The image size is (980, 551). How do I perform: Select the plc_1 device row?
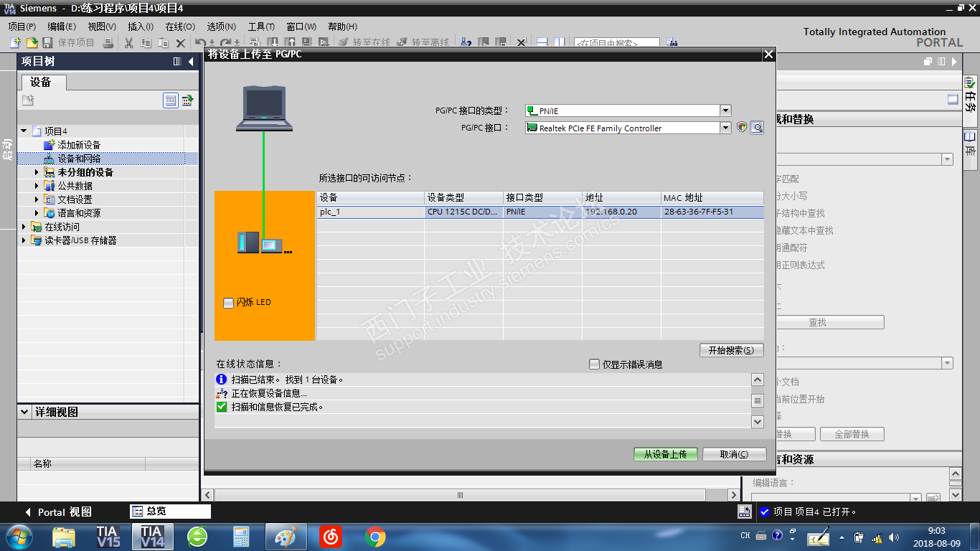tap(540, 212)
